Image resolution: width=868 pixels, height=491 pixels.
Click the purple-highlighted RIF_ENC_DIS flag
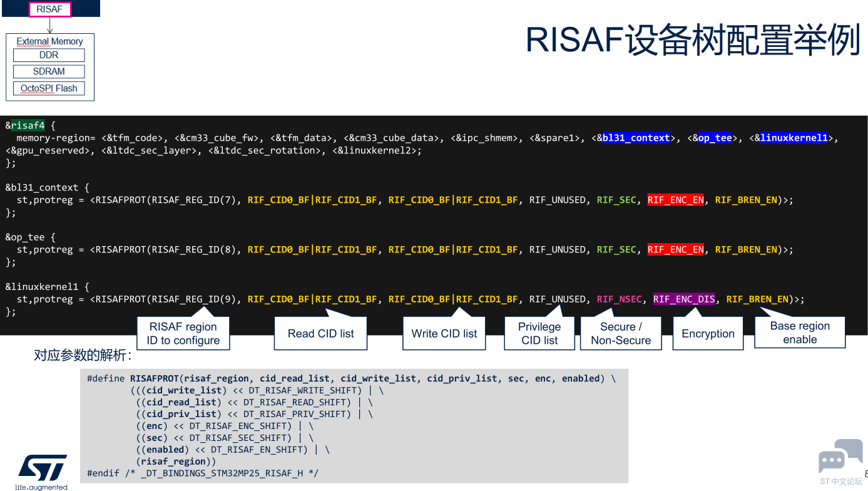(684, 299)
